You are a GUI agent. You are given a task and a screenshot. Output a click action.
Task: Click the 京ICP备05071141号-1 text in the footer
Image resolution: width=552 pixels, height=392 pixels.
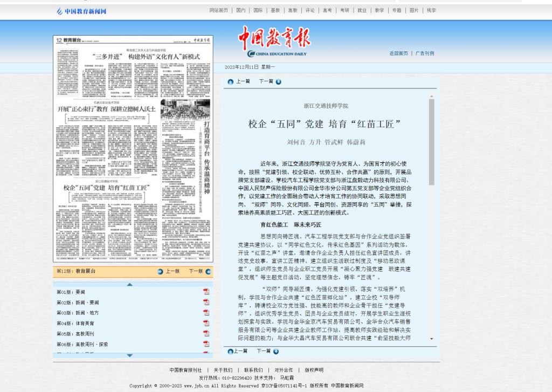coord(284,386)
